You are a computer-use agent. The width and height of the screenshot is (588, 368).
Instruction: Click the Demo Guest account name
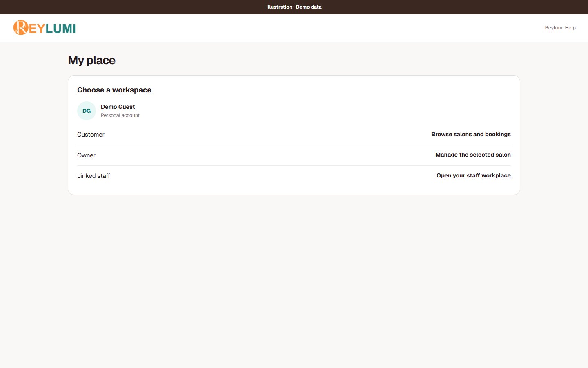point(118,107)
